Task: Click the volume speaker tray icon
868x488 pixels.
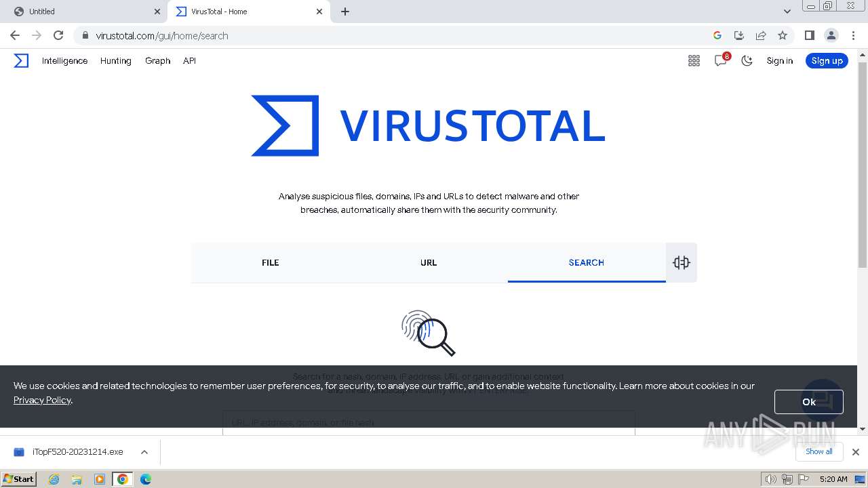Action: [x=771, y=479]
